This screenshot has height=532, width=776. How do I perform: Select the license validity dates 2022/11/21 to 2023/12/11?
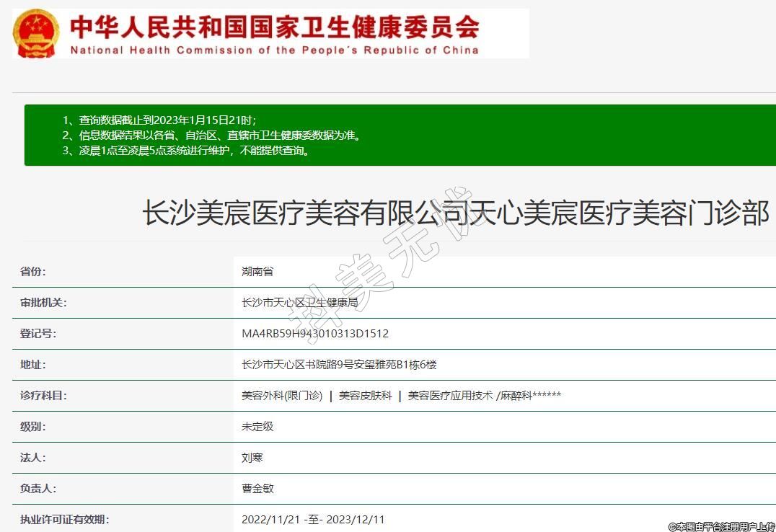coord(313,520)
